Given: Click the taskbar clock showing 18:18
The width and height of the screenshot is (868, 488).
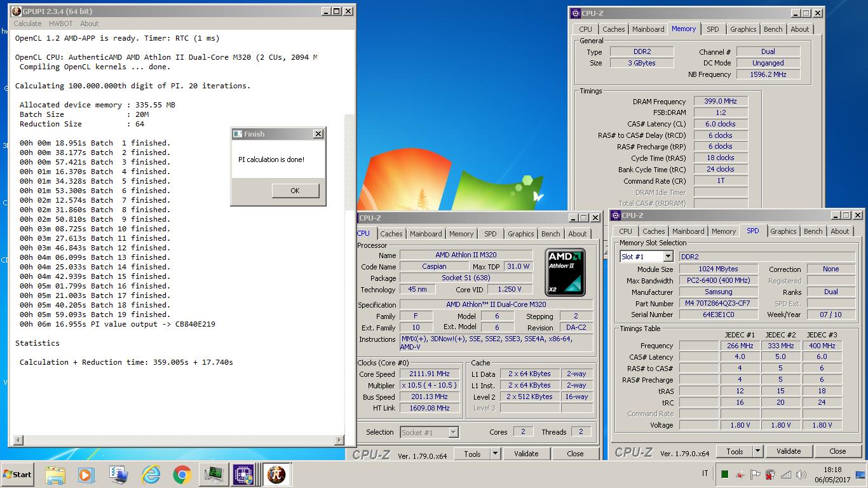Looking at the screenshot, I should pyautogui.click(x=832, y=474).
